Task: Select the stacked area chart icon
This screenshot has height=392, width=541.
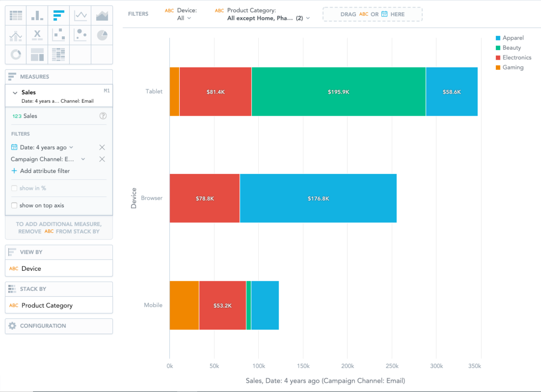Action: click(102, 15)
